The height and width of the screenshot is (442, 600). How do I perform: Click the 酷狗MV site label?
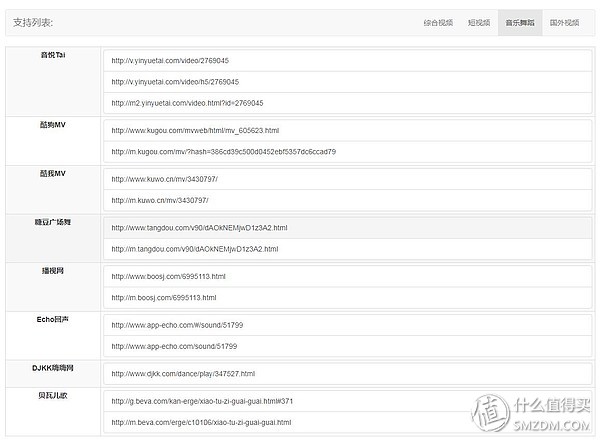click(x=53, y=125)
